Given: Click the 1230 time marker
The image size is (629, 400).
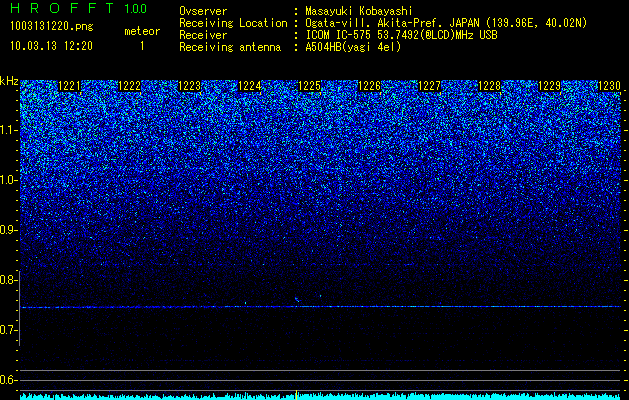Looking at the screenshot, I should point(609,86).
